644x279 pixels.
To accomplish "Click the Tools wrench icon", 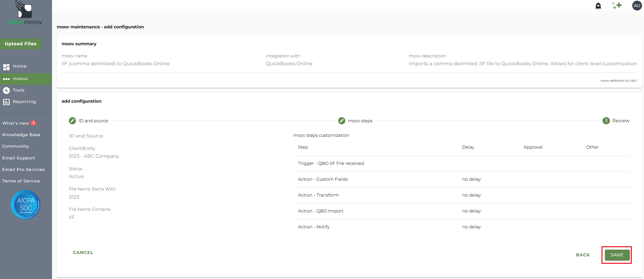I will pos(6,91).
